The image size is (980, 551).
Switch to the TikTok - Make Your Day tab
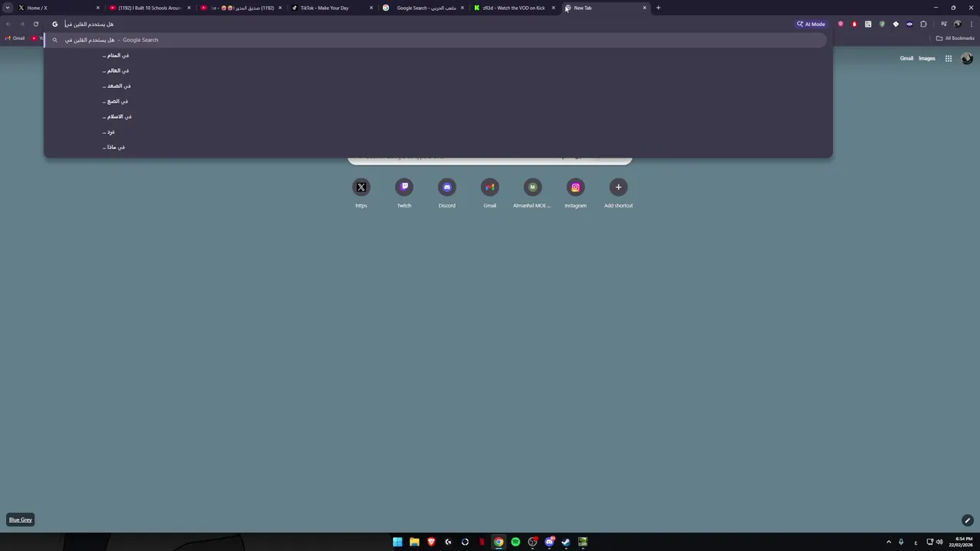[x=332, y=8]
